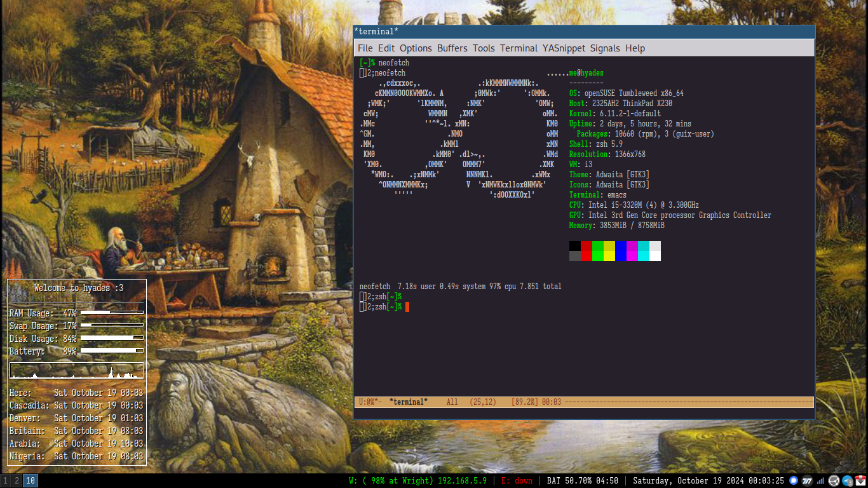Viewport: 868px width, 488px height.
Task: Click the 'Memory: 3853MiB / 8758MiB' line
Action: (617, 226)
